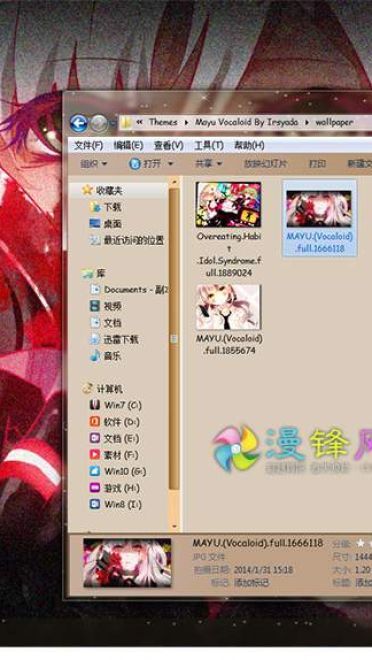Click the preview thumbnail in details pane
372x660 pixels.
point(128,562)
